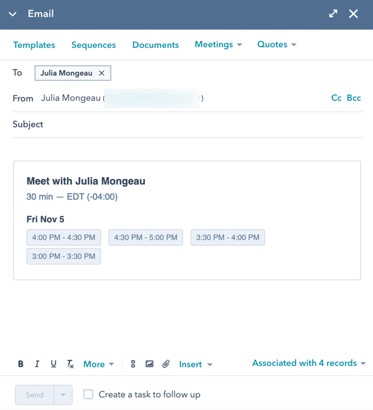Clear text formatting

click(70, 364)
